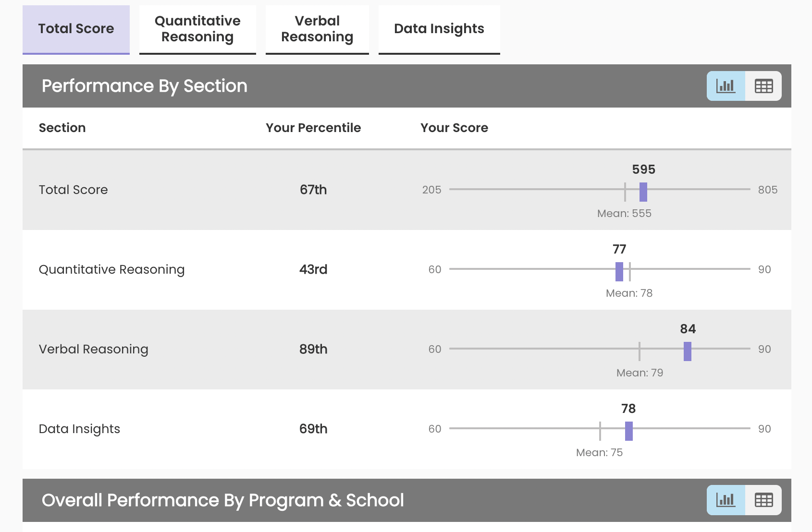812x532 pixels.
Task: Click the Total Score mean 555 tick
Action: pyautogui.click(x=625, y=192)
